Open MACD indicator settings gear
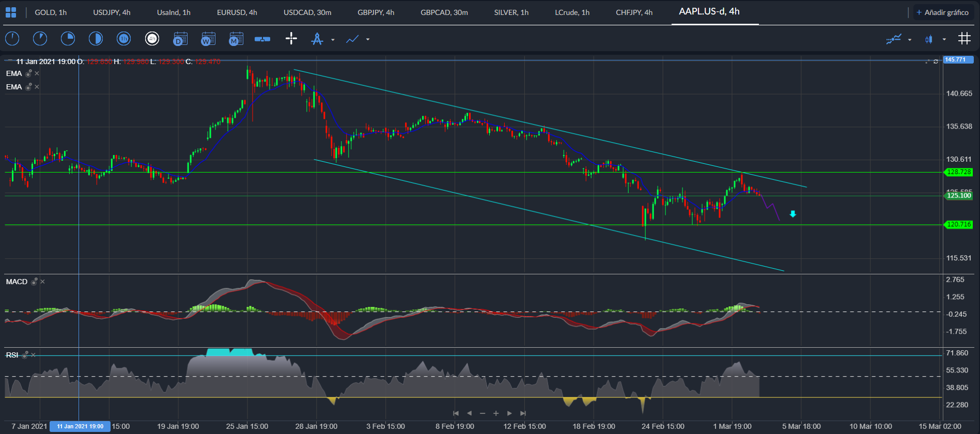This screenshot has height=434, width=980. (x=34, y=282)
